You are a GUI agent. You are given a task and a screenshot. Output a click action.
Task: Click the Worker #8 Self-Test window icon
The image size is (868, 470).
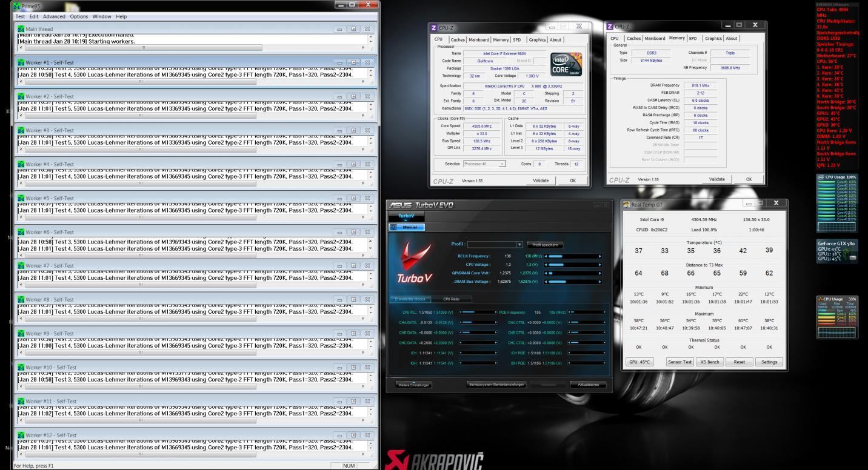point(22,300)
